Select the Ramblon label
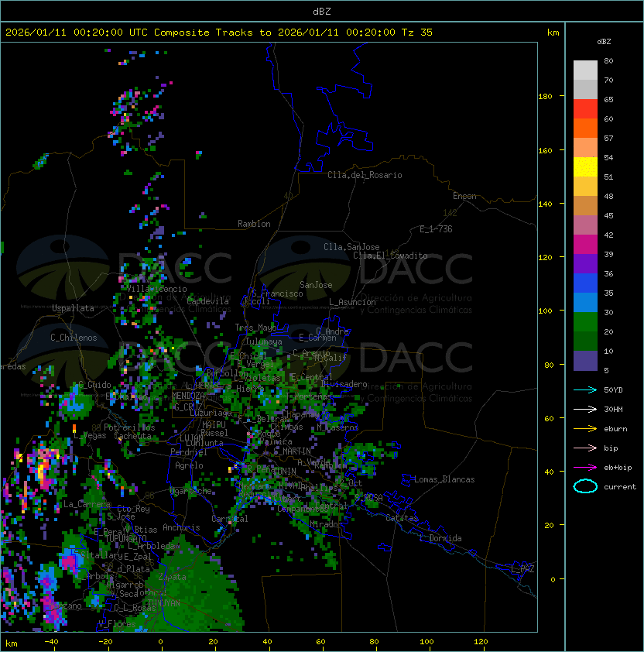Viewport: 644px width, 652px height. point(254,224)
